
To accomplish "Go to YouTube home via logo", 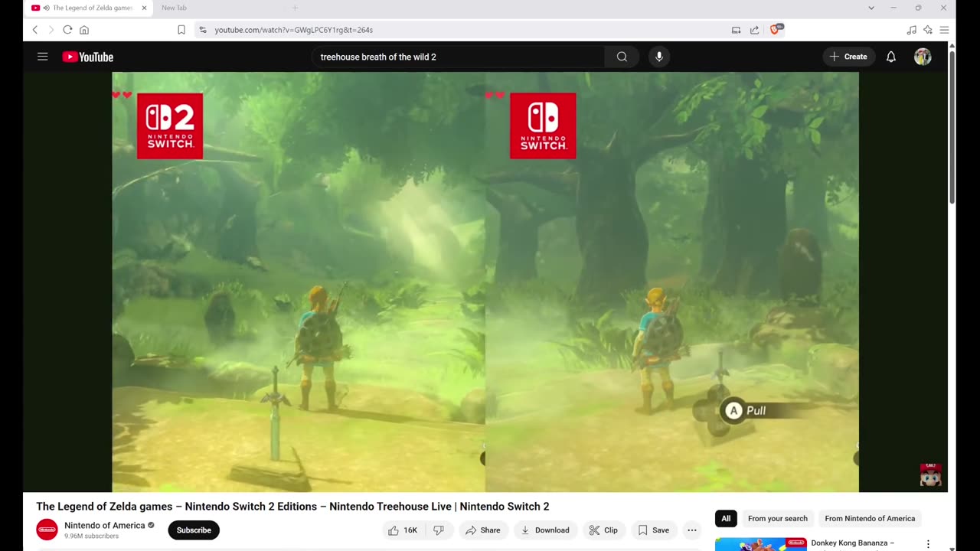I will coord(87,57).
